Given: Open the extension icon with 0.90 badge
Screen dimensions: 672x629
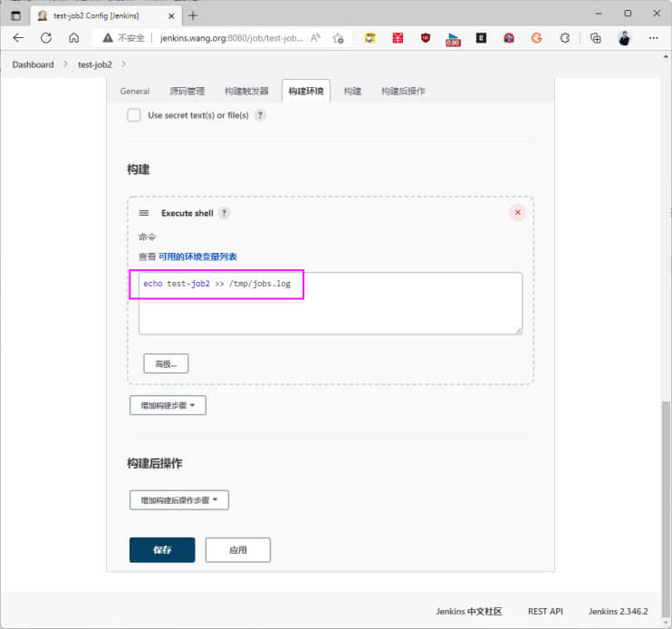Looking at the screenshot, I should point(453,39).
